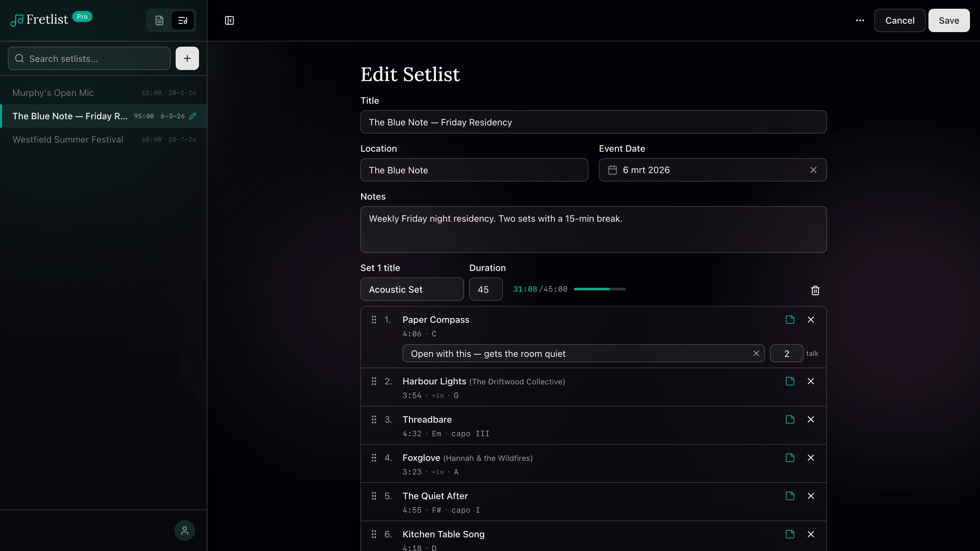Clear the 6 mrt 2026 event date

click(814, 170)
